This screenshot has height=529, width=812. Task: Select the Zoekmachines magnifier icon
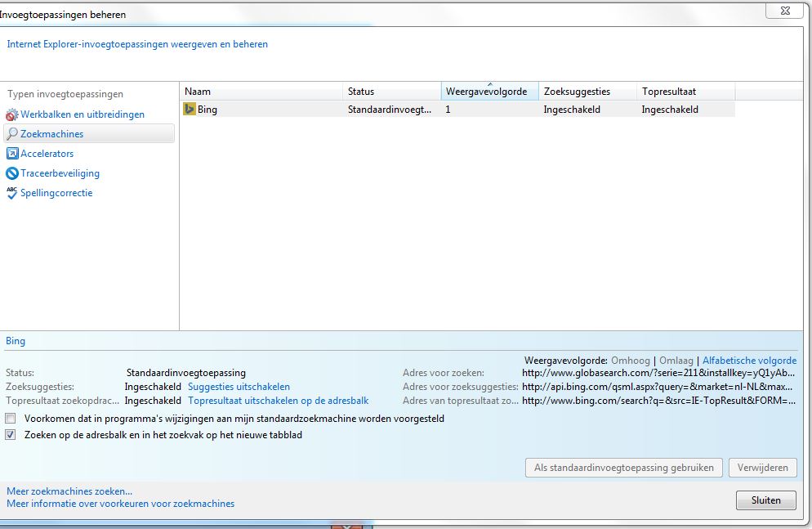click(12, 134)
